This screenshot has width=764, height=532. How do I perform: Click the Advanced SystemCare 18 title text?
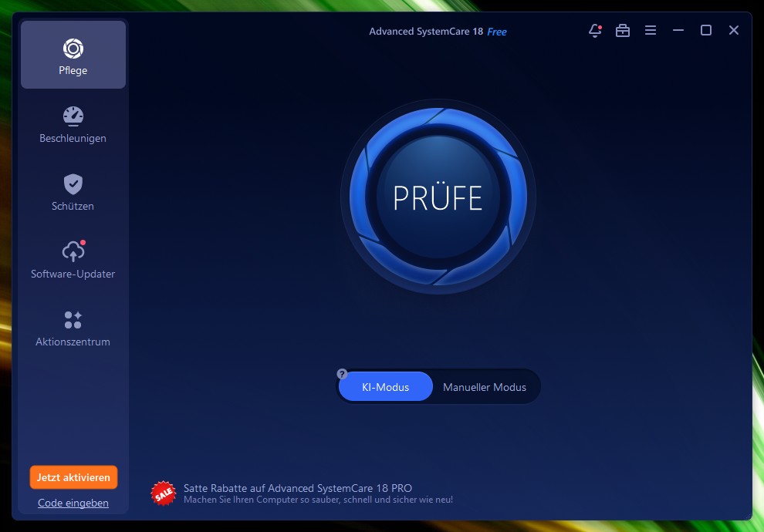tap(426, 32)
